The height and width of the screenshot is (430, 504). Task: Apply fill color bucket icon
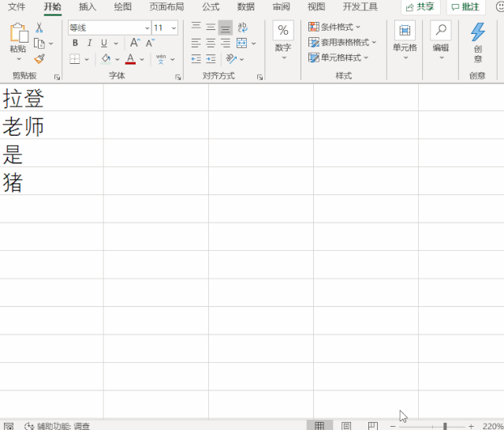[106, 59]
